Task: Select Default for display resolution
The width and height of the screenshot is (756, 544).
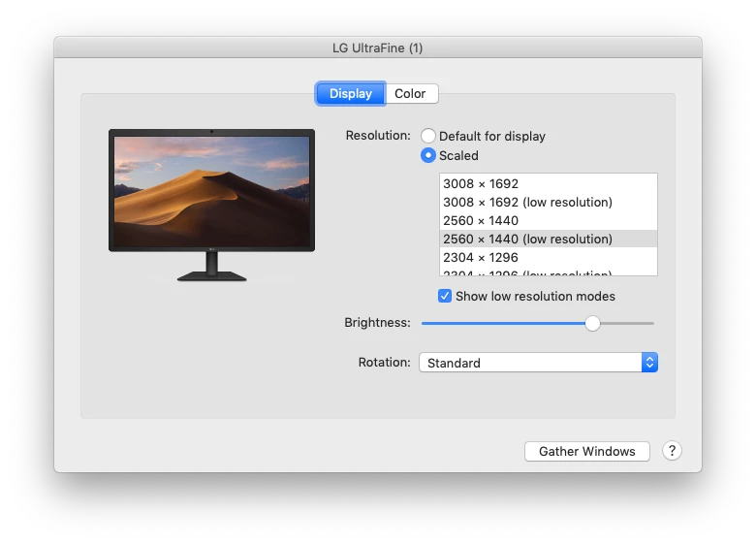Action: click(x=427, y=136)
